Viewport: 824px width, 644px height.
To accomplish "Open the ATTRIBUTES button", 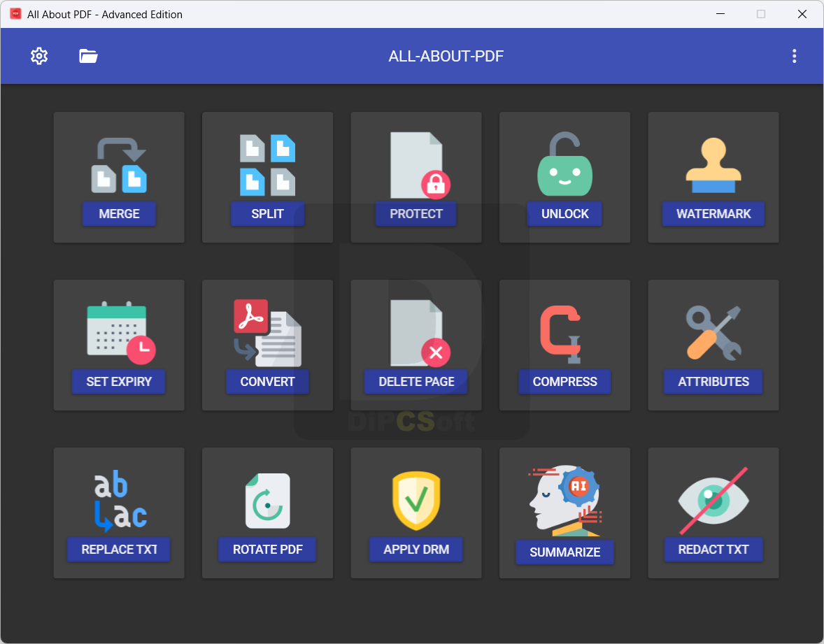I will [713, 382].
